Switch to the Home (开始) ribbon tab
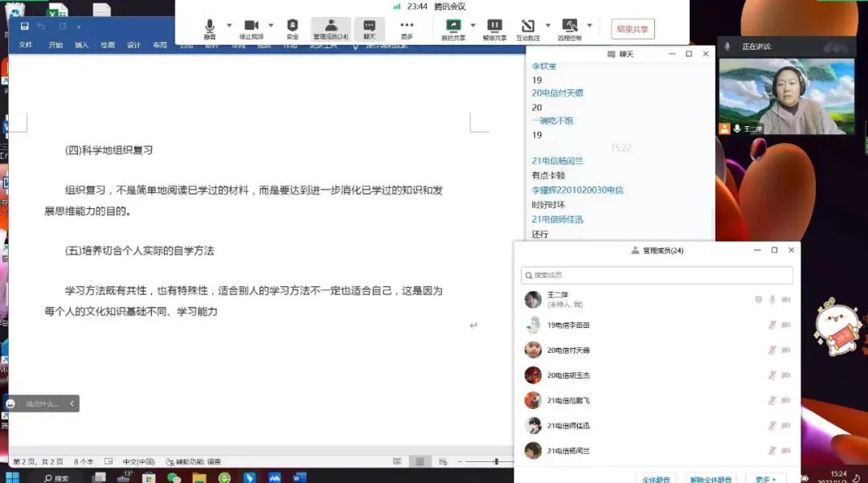 [55, 45]
